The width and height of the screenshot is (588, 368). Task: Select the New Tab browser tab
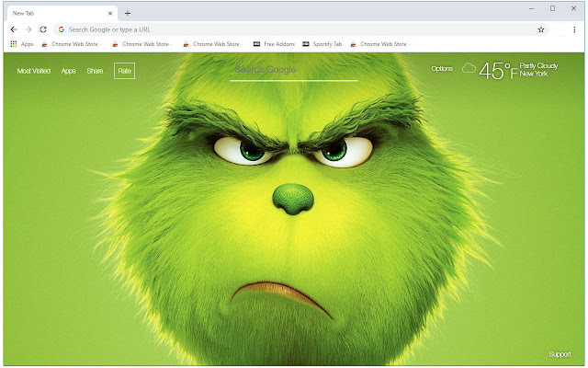[x=62, y=13]
